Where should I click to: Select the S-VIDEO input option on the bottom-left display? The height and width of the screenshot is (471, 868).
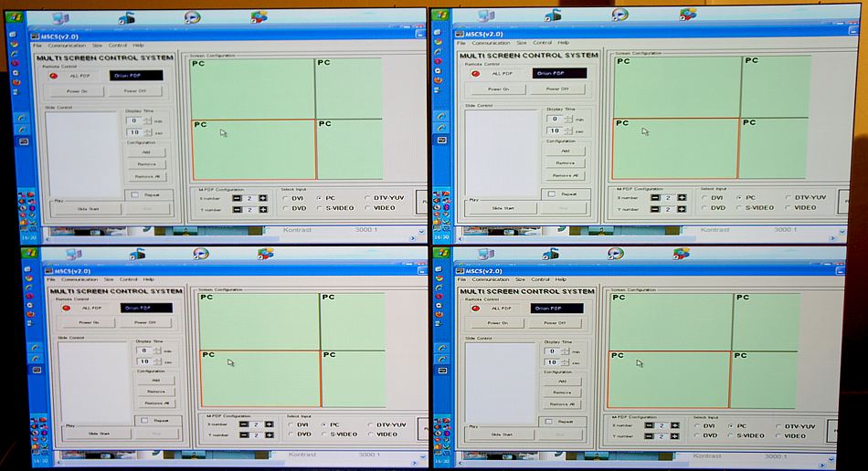pos(323,435)
